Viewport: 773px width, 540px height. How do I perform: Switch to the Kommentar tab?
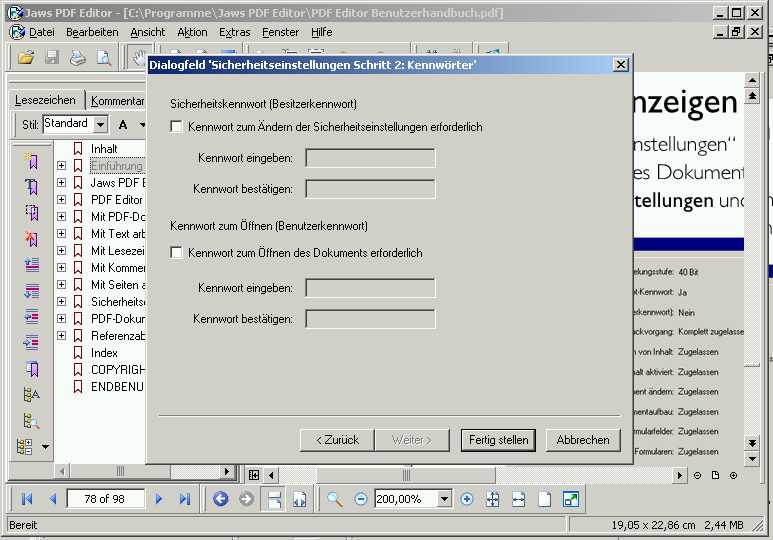click(117, 101)
